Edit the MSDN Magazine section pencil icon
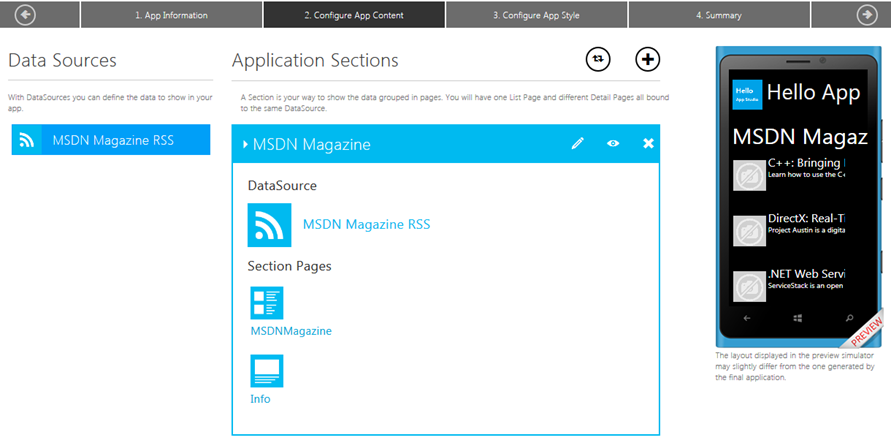 (x=577, y=143)
